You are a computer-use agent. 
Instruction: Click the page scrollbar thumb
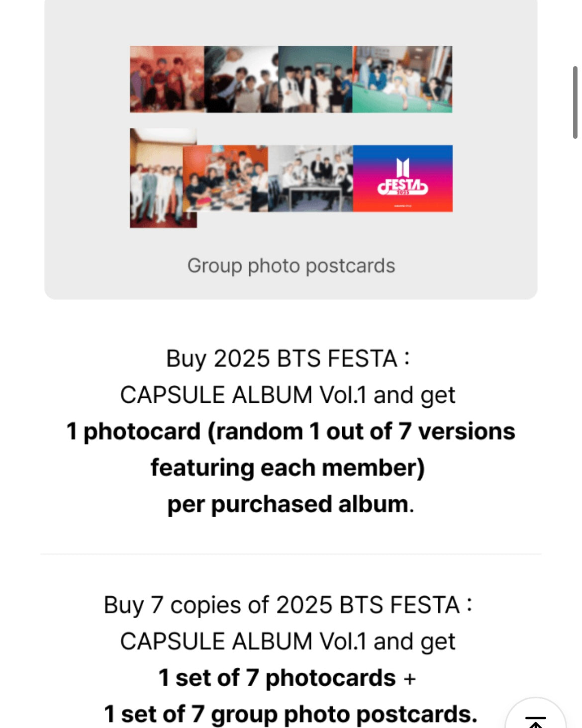click(575, 102)
